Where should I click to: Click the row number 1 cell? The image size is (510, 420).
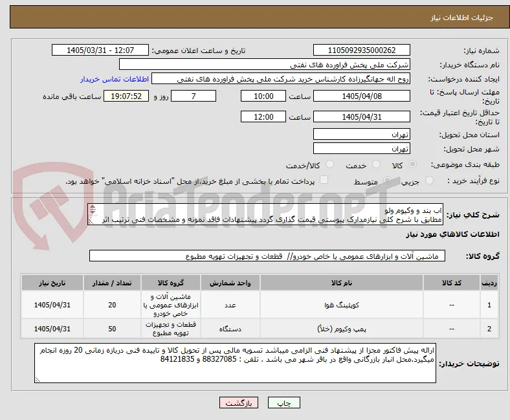coord(489,305)
